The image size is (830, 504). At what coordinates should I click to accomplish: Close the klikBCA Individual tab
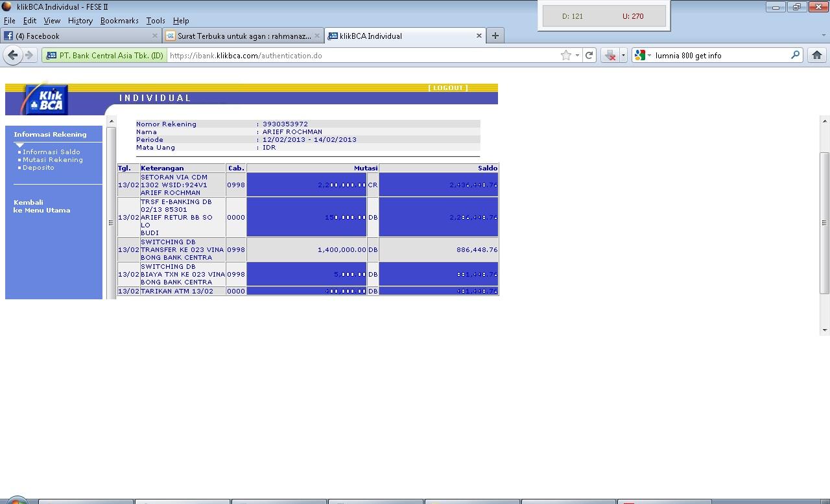pyautogui.click(x=479, y=36)
